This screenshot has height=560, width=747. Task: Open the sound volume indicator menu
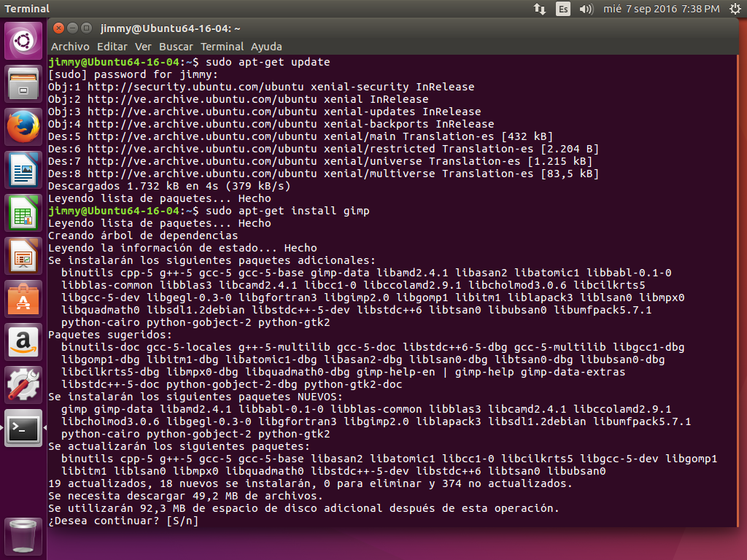(586, 9)
